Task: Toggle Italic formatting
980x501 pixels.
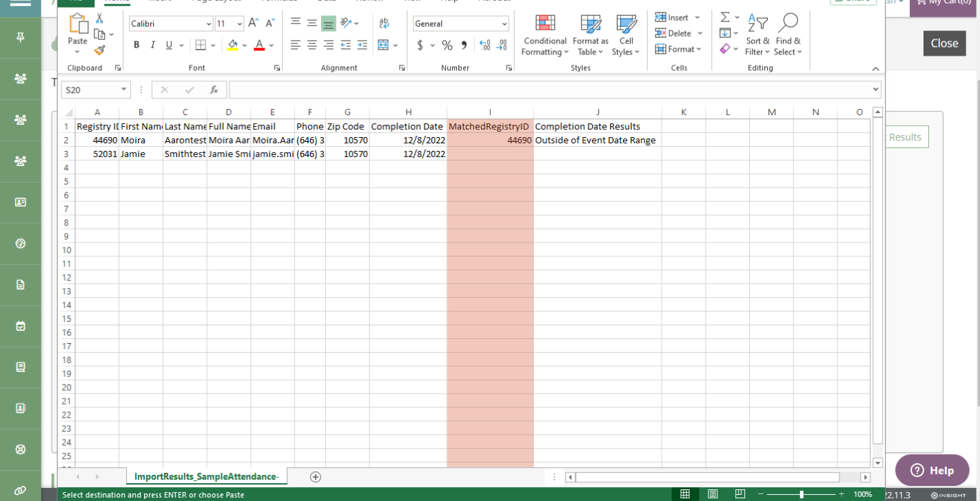Action: click(152, 45)
